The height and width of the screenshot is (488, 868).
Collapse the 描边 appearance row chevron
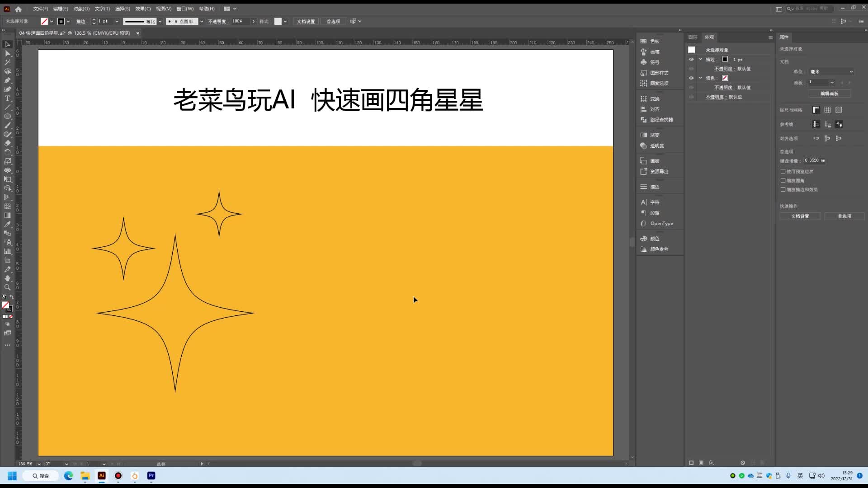pyautogui.click(x=700, y=59)
